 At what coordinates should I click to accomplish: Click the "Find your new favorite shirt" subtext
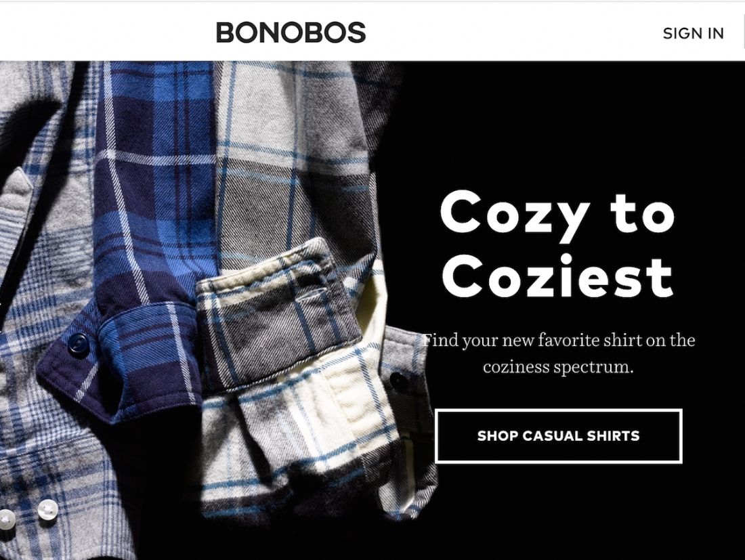(x=559, y=353)
